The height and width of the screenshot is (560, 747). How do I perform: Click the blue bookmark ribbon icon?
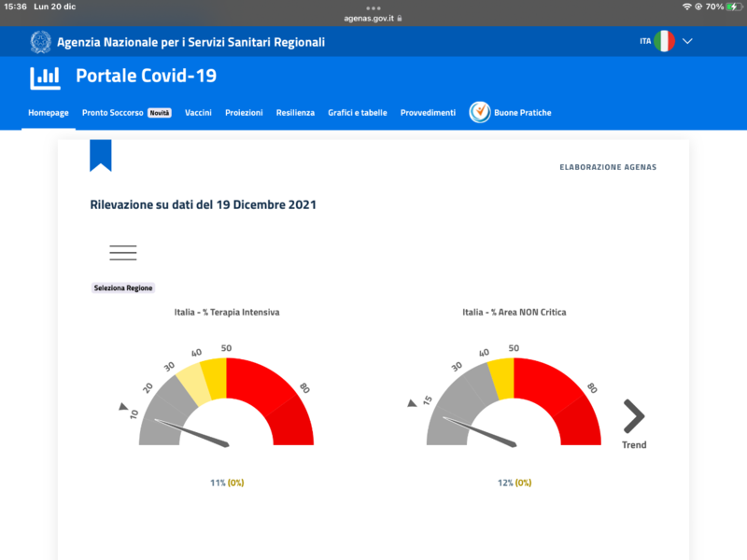(100, 155)
